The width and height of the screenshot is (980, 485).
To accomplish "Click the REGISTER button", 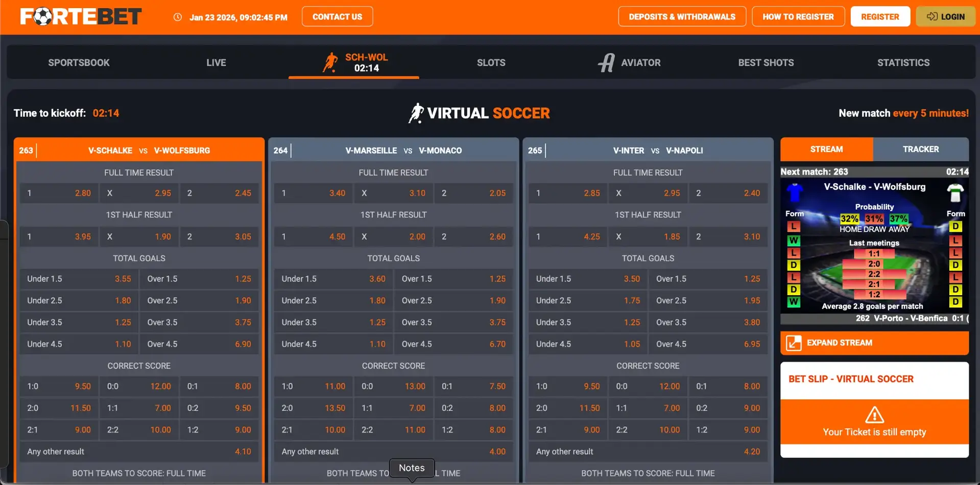I will click(880, 16).
